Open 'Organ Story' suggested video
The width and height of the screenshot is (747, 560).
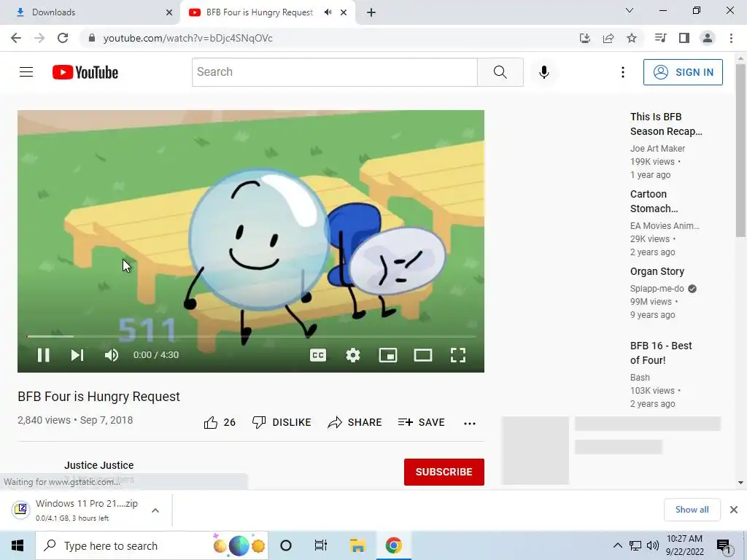[657, 271]
